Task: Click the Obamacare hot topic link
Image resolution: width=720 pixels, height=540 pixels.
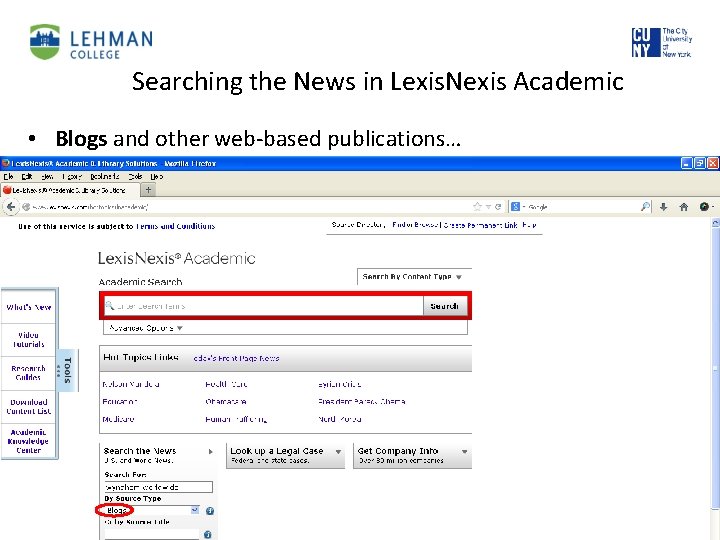Action: point(225,401)
